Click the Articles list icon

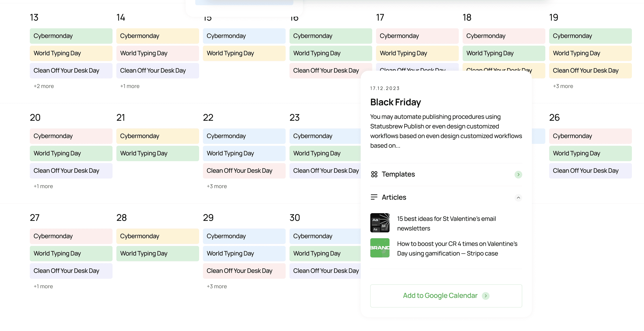(x=374, y=197)
